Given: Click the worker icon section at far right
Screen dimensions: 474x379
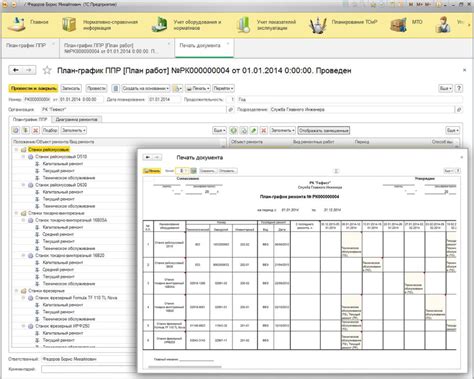Looking at the screenshot, I should tap(443, 24).
